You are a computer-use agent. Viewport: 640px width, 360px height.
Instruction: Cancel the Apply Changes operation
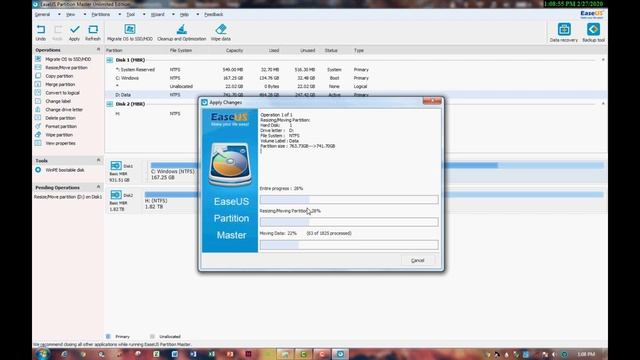[x=417, y=260]
